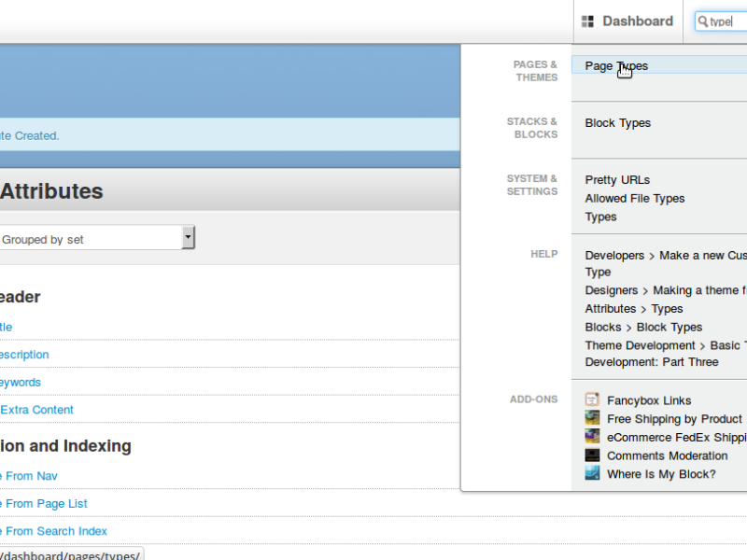Viewport: 747px width, 560px height.
Task: Click into the search field containing "type"
Action: tap(721, 21)
